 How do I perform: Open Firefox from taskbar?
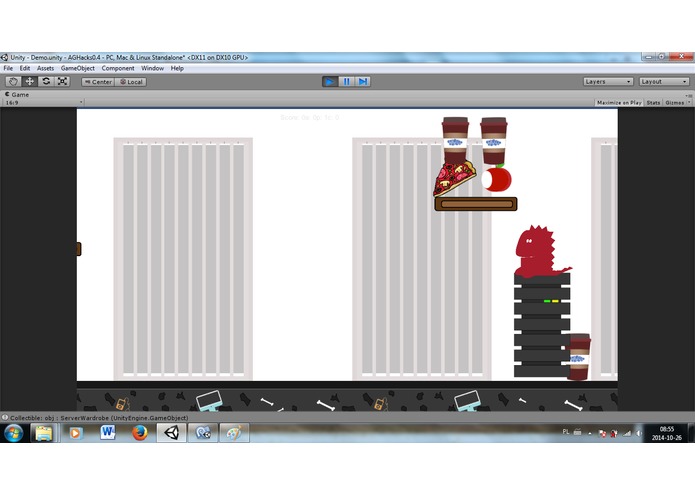[140, 433]
